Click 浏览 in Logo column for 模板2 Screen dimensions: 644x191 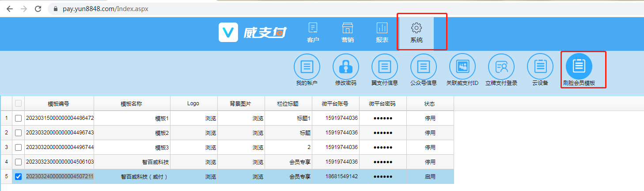coord(211,133)
